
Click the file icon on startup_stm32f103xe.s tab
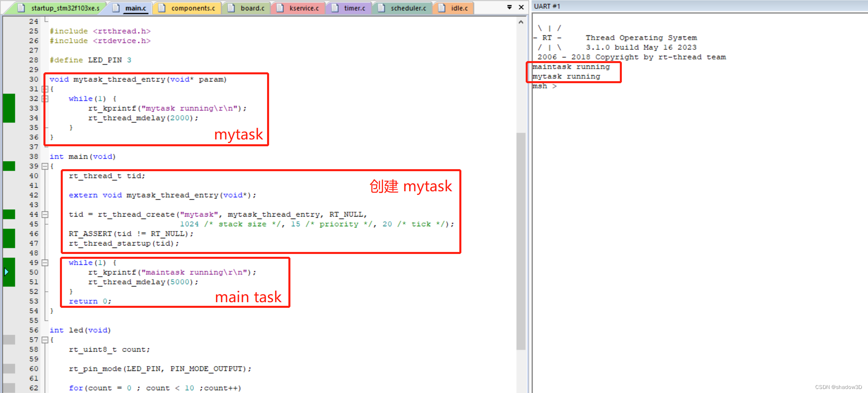tap(22, 8)
